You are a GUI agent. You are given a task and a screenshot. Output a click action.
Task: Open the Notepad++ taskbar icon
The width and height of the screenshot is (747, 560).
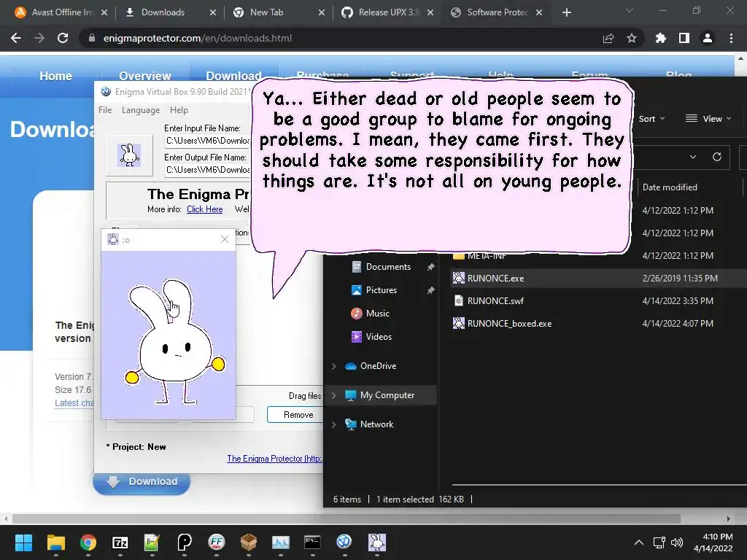tap(152, 542)
